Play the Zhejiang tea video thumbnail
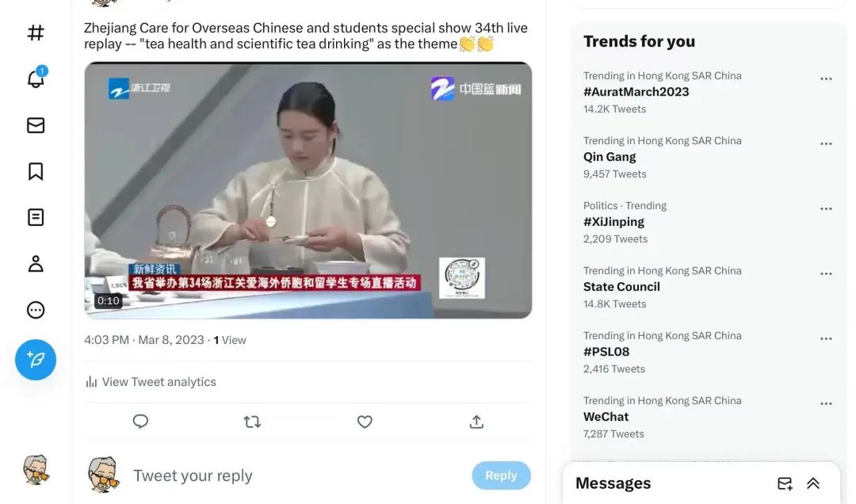 (x=308, y=190)
